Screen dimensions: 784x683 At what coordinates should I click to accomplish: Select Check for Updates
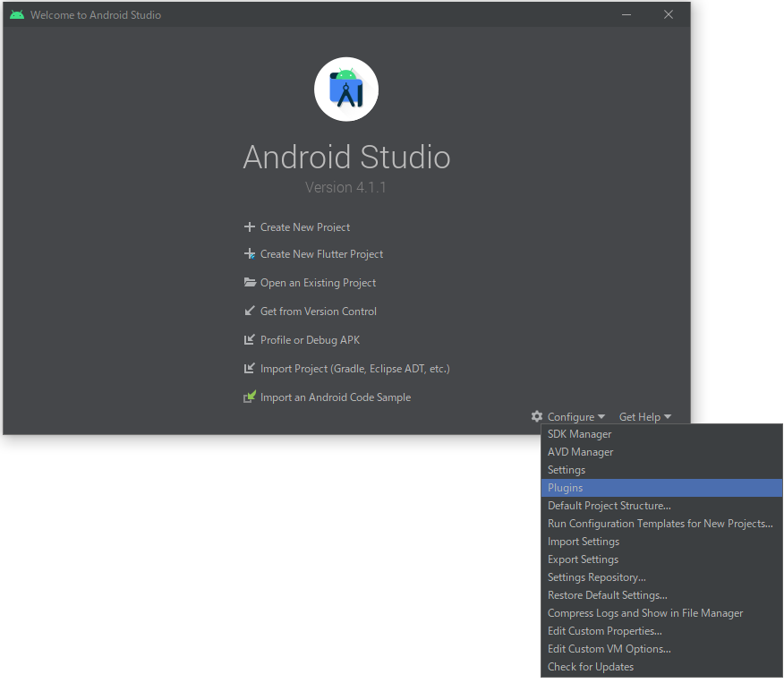point(661,667)
